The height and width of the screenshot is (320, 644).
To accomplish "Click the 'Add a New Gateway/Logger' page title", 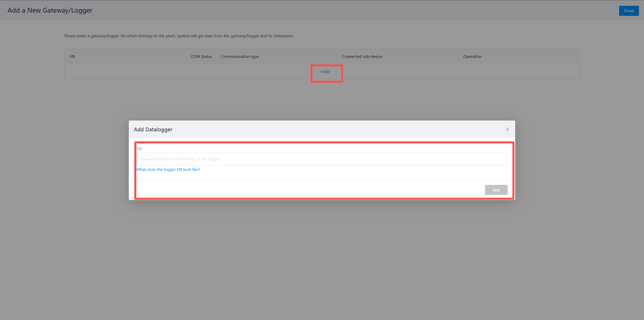I will click(x=50, y=10).
